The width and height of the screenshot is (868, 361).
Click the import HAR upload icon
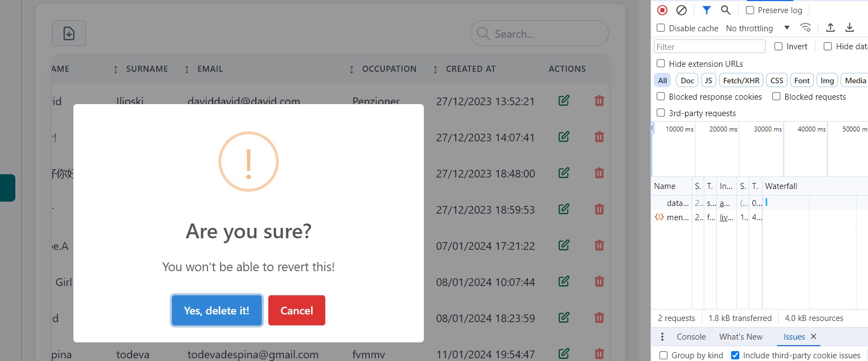tap(830, 27)
